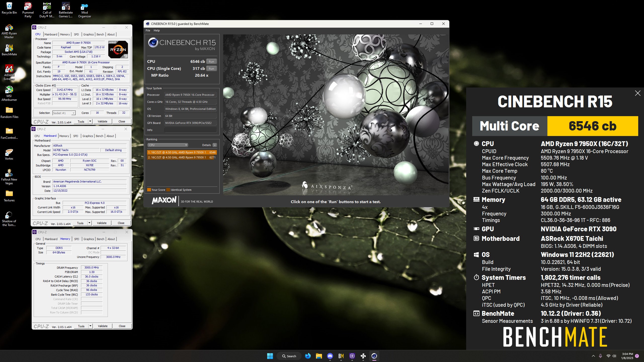Viewport: 644px width, 362px height.
Task: Select the Fallout New Vegas desktop icon
Action: tap(9, 177)
